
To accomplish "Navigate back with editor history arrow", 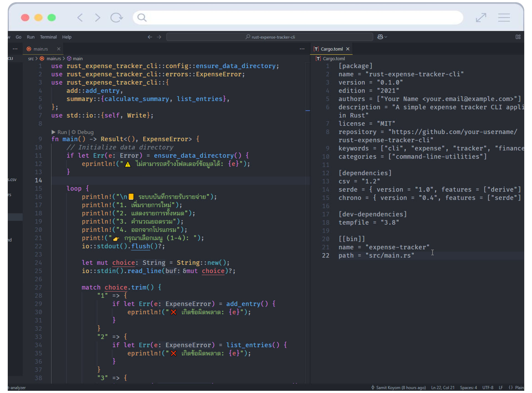I will pyautogui.click(x=150, y=37).
